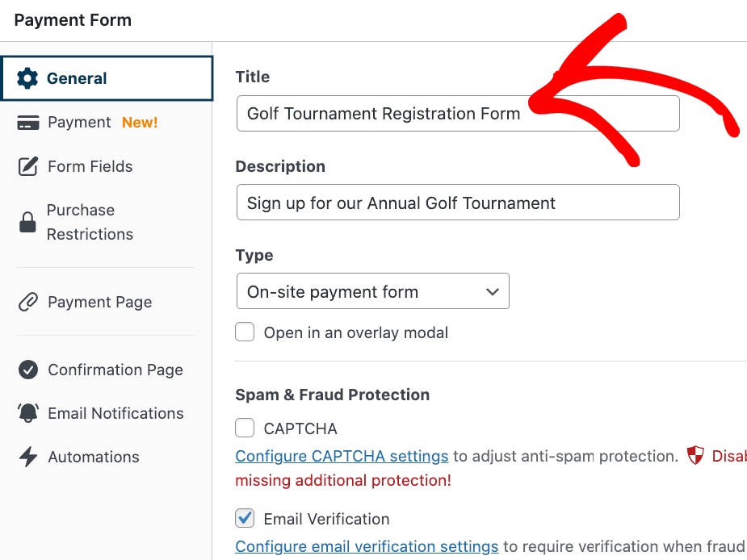Click the Email Notifications bell icon

(x=28, y=413)
